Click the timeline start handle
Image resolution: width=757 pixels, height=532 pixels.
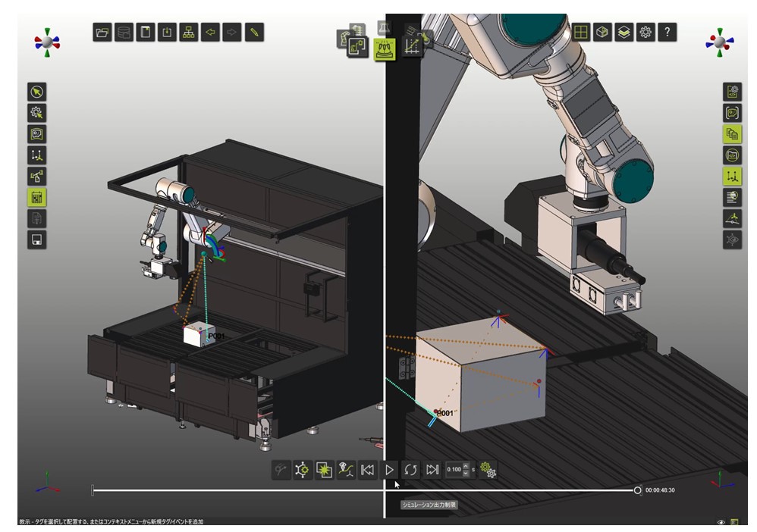[x=93, y=490]
